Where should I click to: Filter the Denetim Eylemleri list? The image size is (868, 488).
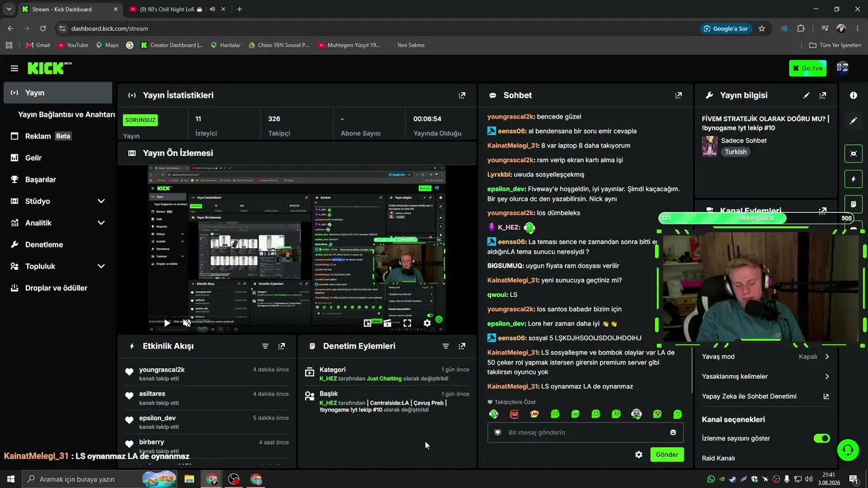[x=446, y=346]
